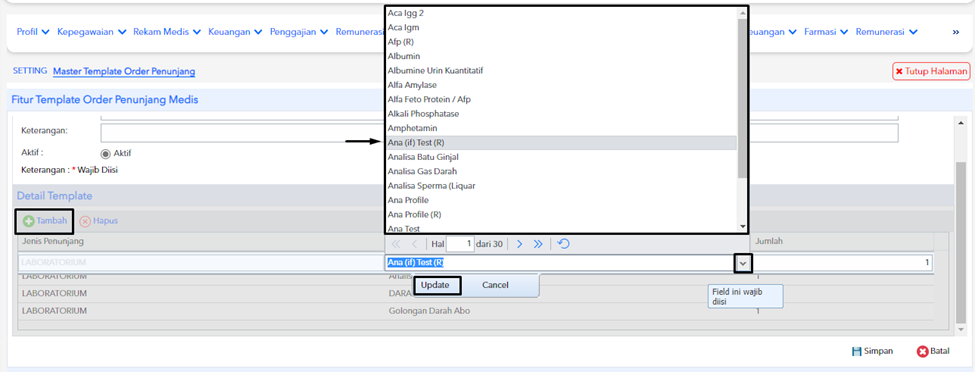Open the Farmasi menu
Image resolution: width=975 pixels, height=372 pixels.
click(x=827, y=32)
